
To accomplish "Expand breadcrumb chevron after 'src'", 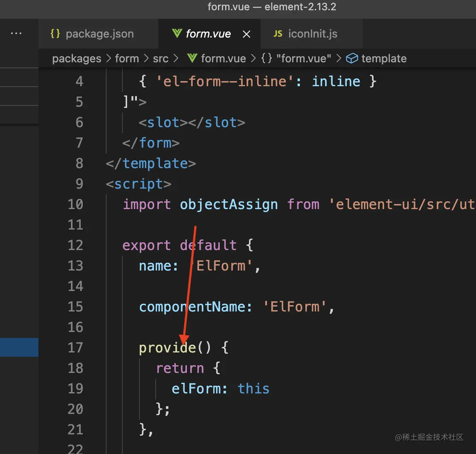I will point(176,58).
